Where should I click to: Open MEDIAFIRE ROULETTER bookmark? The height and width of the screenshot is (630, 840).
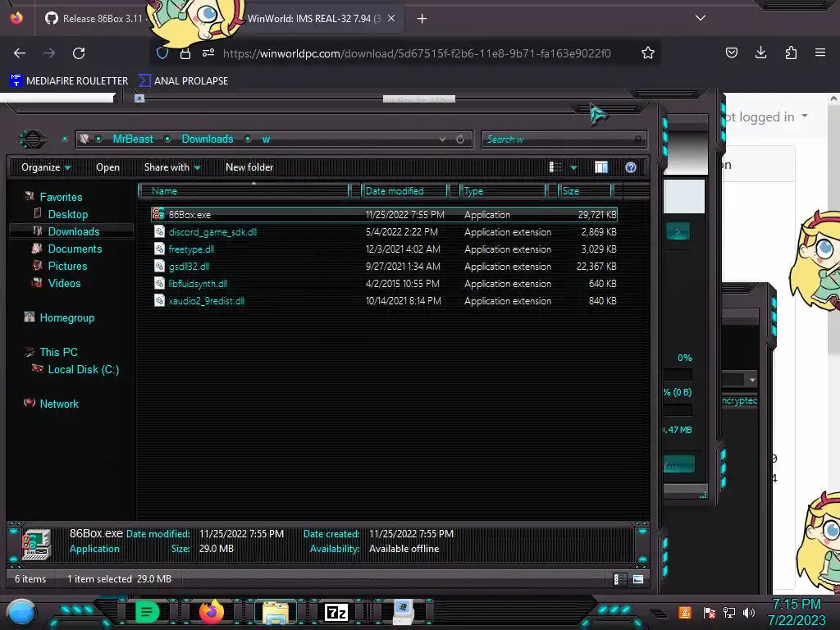pos(69,81)
